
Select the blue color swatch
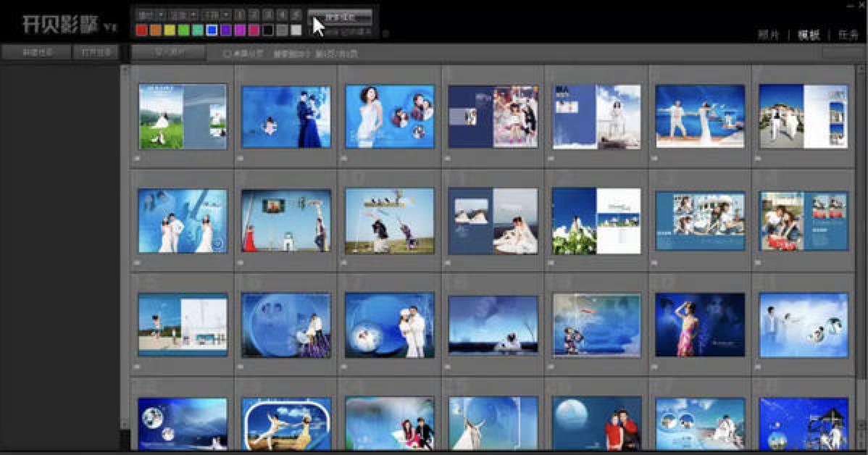click(212, 30)
